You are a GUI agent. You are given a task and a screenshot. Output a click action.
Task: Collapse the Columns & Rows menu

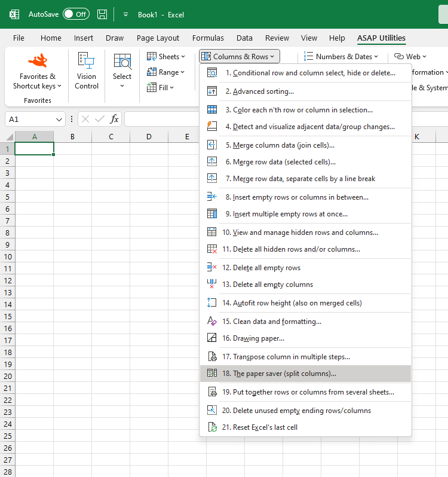click(240, 57)
